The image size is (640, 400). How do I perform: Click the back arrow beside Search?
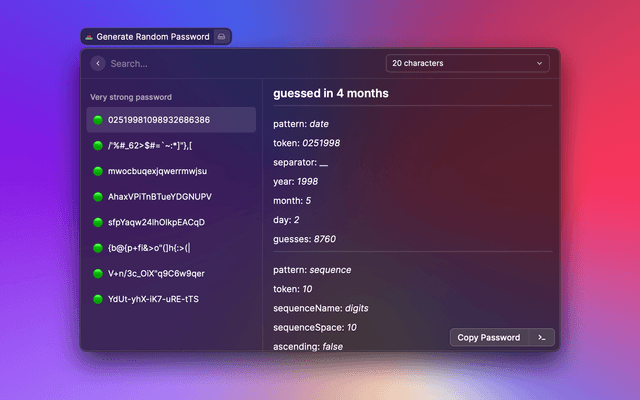(97, 63)
